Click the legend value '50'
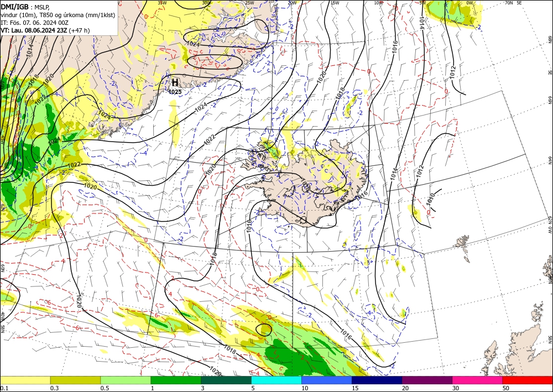The height and width of the screenshot is (392, 553). click(x=506, y=388)
